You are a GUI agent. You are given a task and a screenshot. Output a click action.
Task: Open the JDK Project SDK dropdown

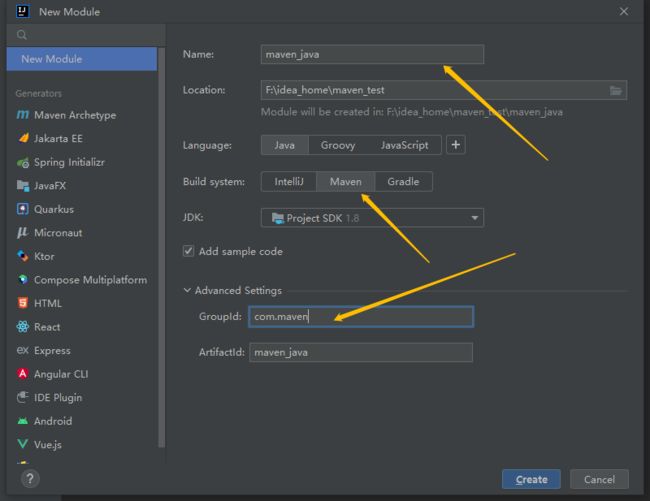(x=372, y=218)
